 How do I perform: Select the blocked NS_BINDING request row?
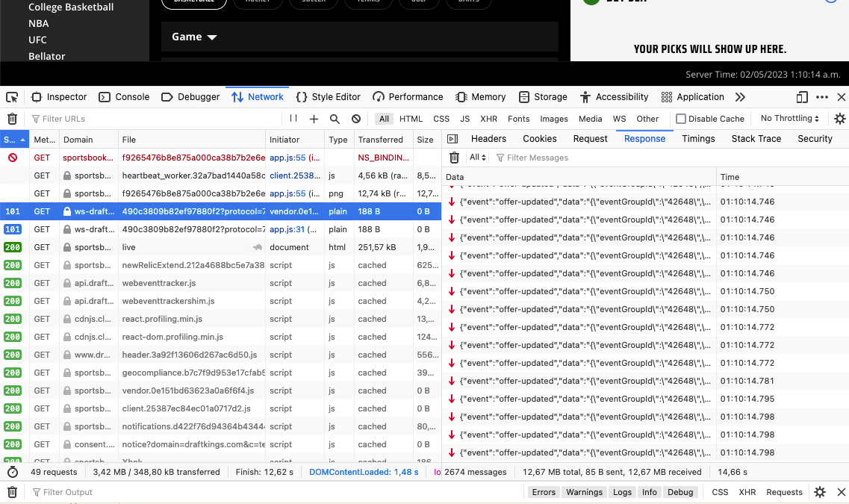pyautogui.click(x=220, y=158)
